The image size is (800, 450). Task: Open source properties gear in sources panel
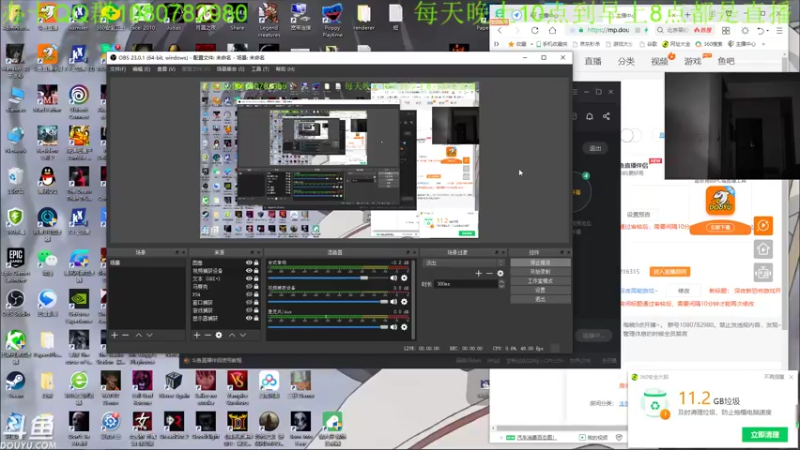219,335
